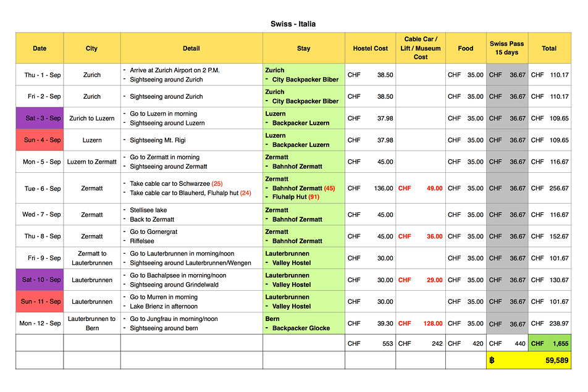Select the 'Tue - 6 - Sep' date cell

(x=40, y=188)
